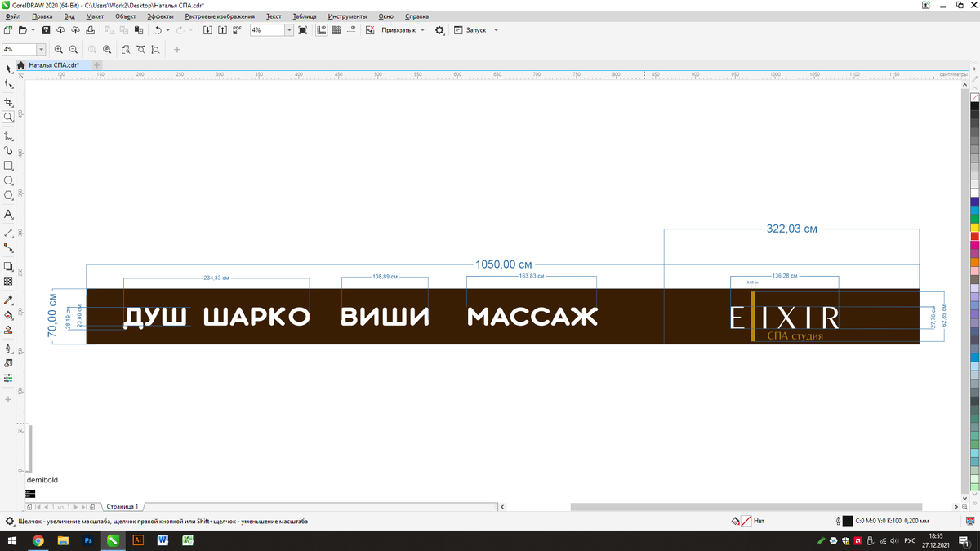Select the Drop Shadow tool
The image size is (980, 551).
click(x=8, y=266)
